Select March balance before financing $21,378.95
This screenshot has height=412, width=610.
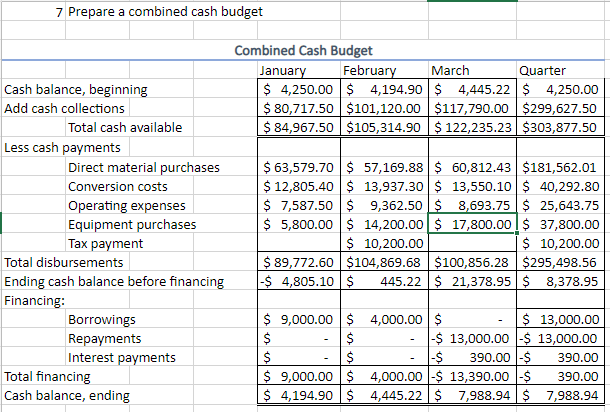coord(473,282)
